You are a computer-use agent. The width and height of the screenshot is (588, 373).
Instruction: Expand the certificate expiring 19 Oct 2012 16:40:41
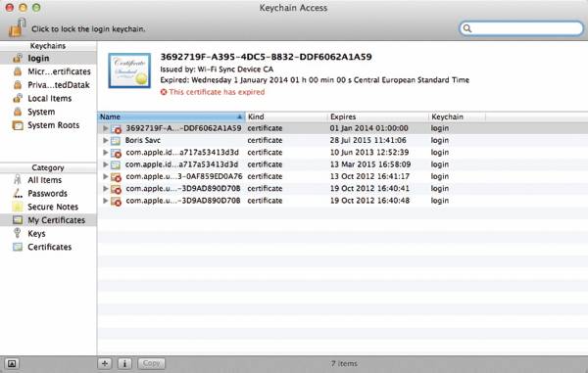coord(106,188)
